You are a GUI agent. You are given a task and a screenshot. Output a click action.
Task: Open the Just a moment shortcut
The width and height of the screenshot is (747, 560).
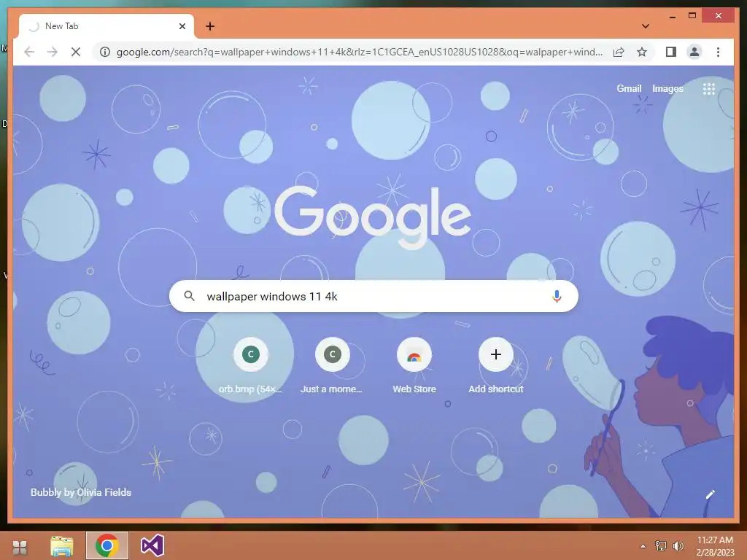pos(332,365)
